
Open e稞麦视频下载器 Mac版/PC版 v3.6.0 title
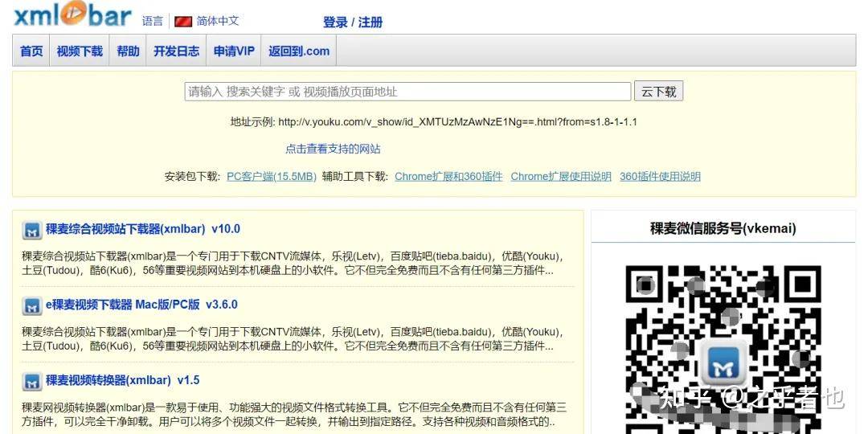click(141, 305)
